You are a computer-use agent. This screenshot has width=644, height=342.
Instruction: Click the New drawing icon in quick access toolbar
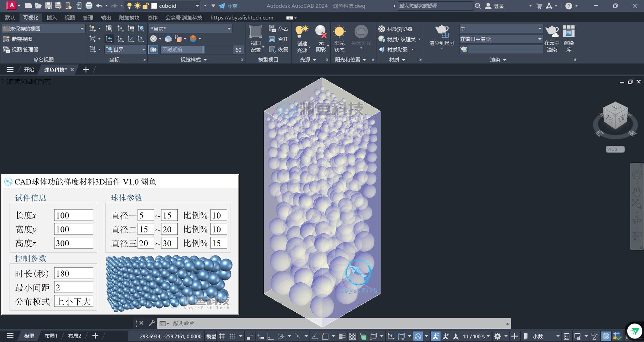tap(28, 5)
